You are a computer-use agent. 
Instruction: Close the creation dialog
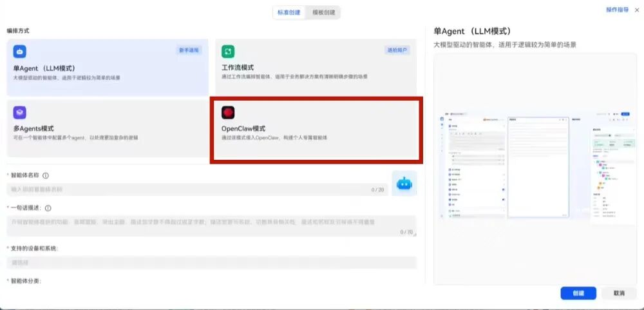pos(637,10)
